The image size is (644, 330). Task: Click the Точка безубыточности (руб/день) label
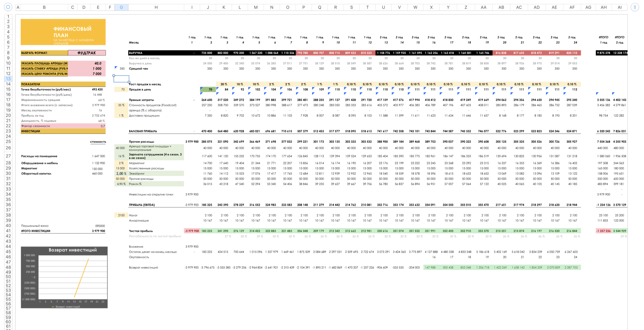[46, 95]
